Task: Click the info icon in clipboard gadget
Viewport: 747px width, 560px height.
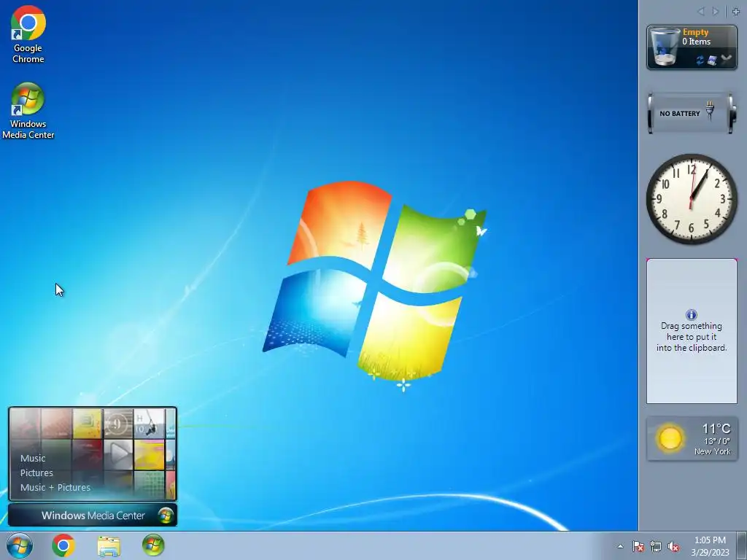Action: tap(692, 314)
